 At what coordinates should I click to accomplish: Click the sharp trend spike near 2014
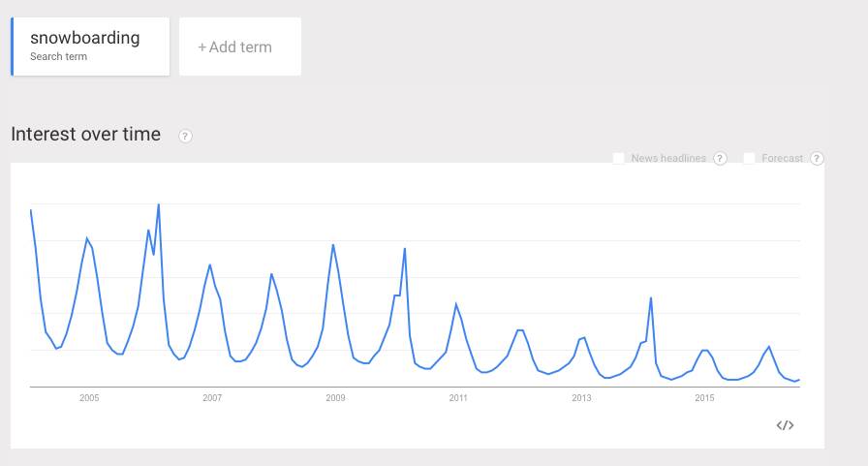[x=651, y=297]
